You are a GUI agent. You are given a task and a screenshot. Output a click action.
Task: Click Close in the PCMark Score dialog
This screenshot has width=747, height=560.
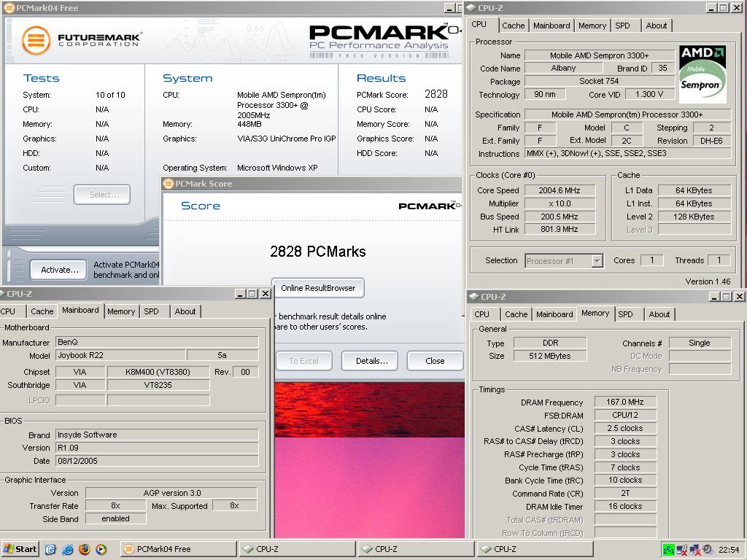(435, 361)
